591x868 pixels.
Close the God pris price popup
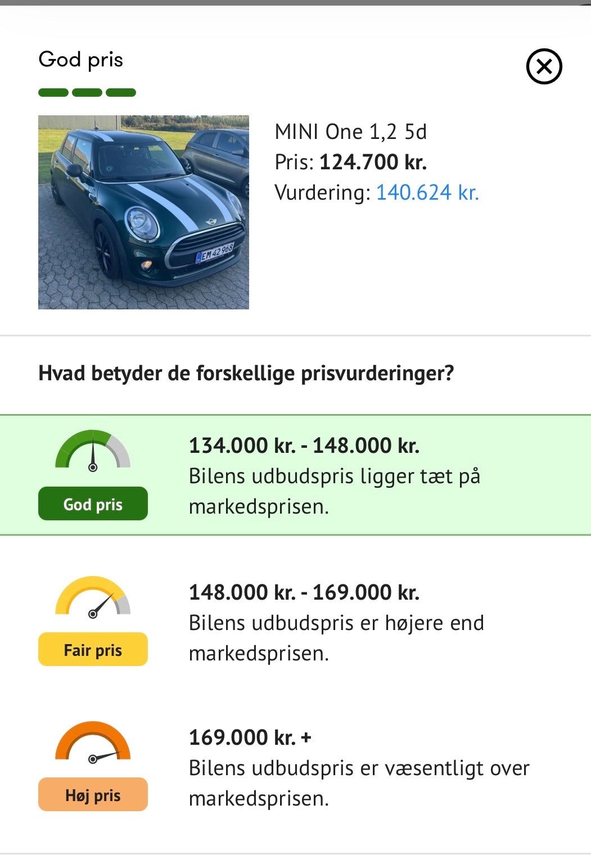(544, 66)
